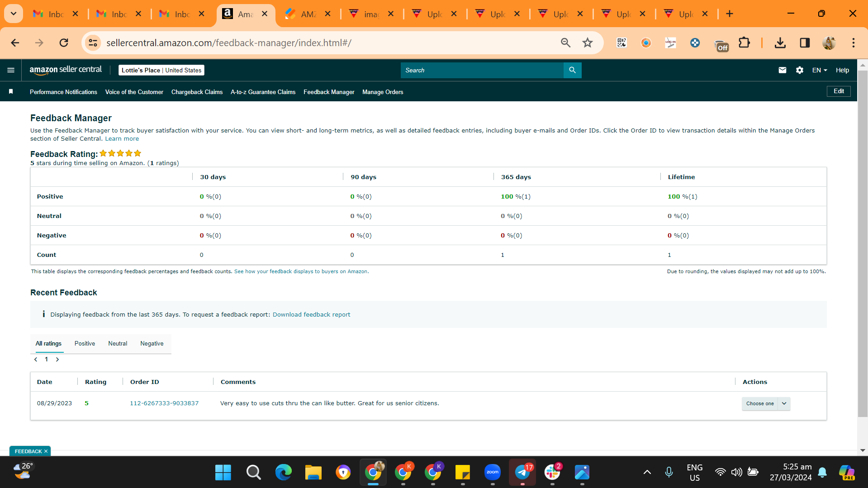Switch to Negative feedback tab

[x=152, y=344]
